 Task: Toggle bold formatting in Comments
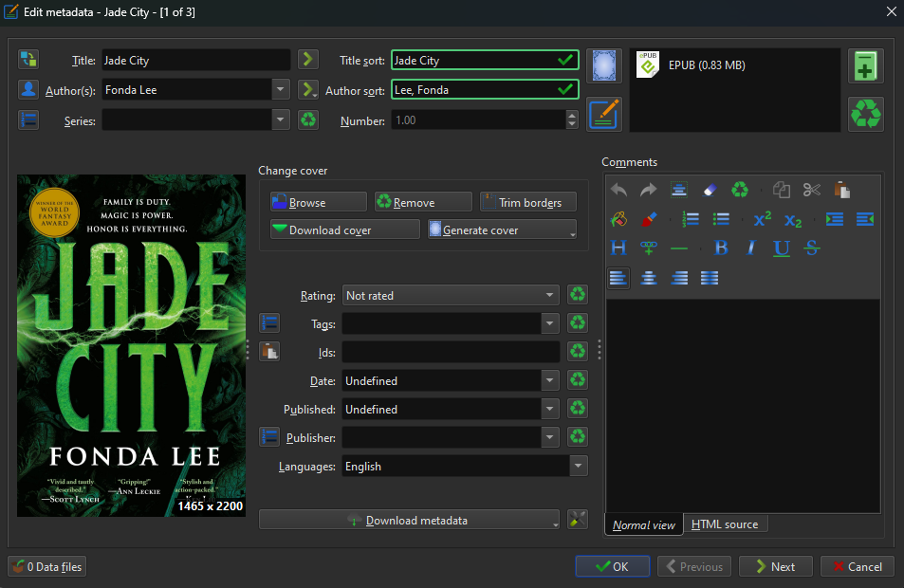pyautogui.click(x=721, y=248)
